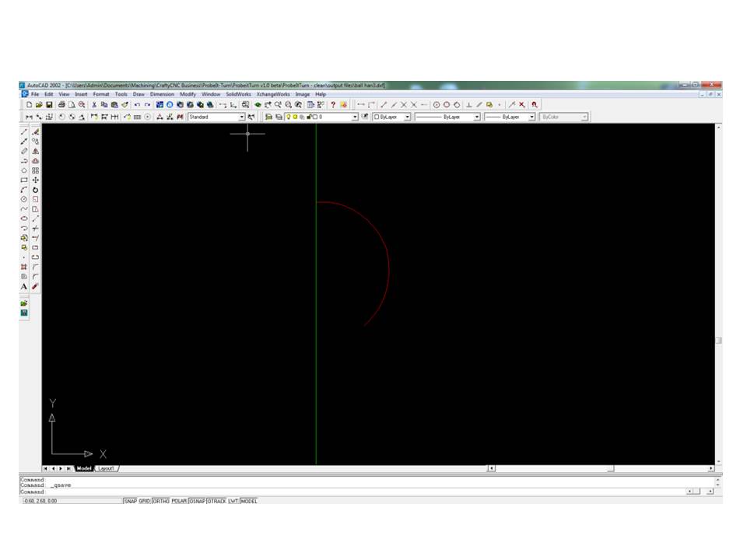This screenshot has width=747, height=560.
Task: Select the Fillet tool
Action: (35, 277)
